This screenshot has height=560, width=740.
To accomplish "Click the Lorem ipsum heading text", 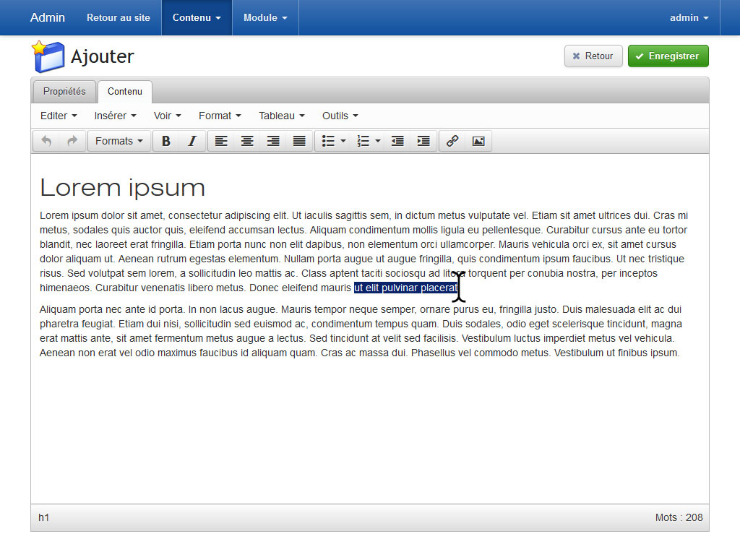I will pyautogui.click(x=123, y=188).
